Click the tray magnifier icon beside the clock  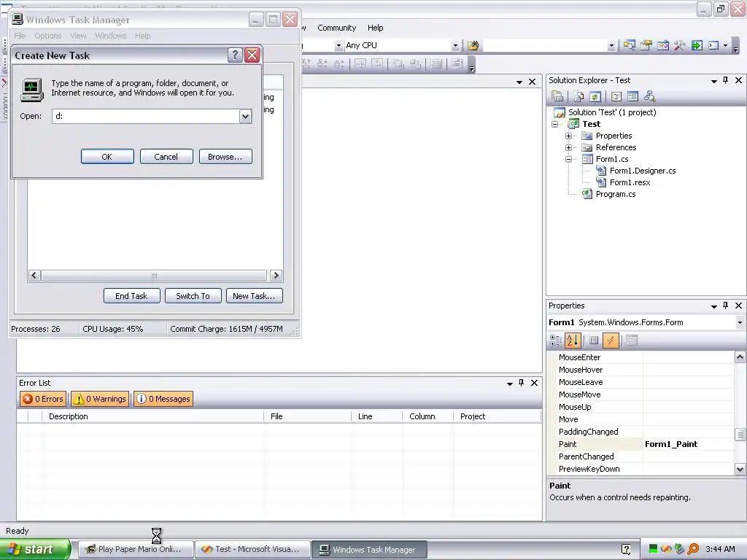(694, 549)
